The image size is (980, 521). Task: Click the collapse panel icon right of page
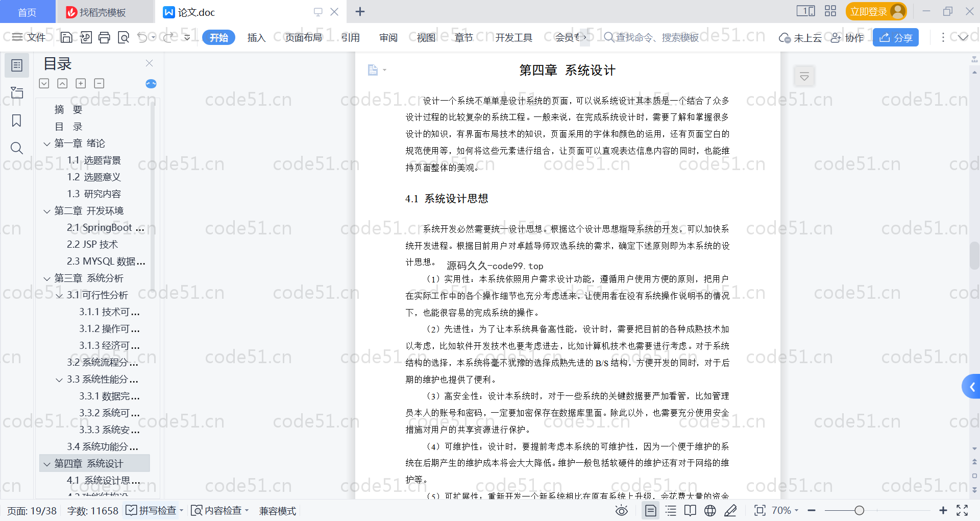coord(804,77)
